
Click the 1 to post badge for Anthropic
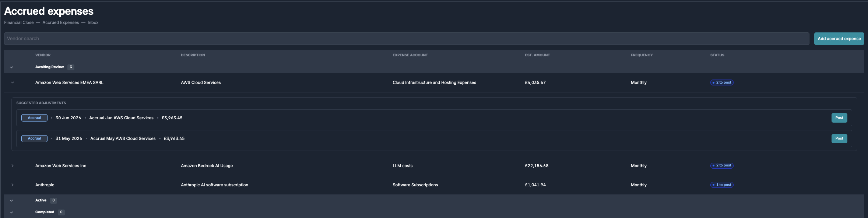[722, 185]
